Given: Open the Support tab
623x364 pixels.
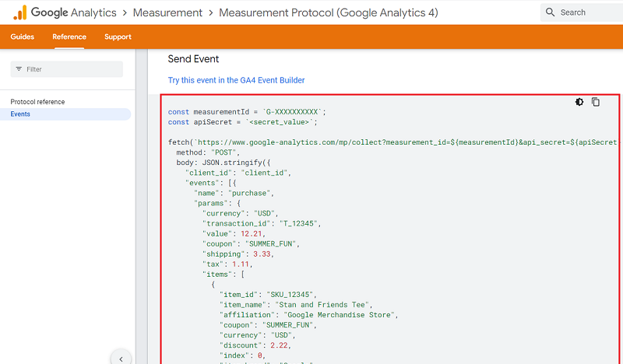Looking at the screenshot, I should (118, 37).
